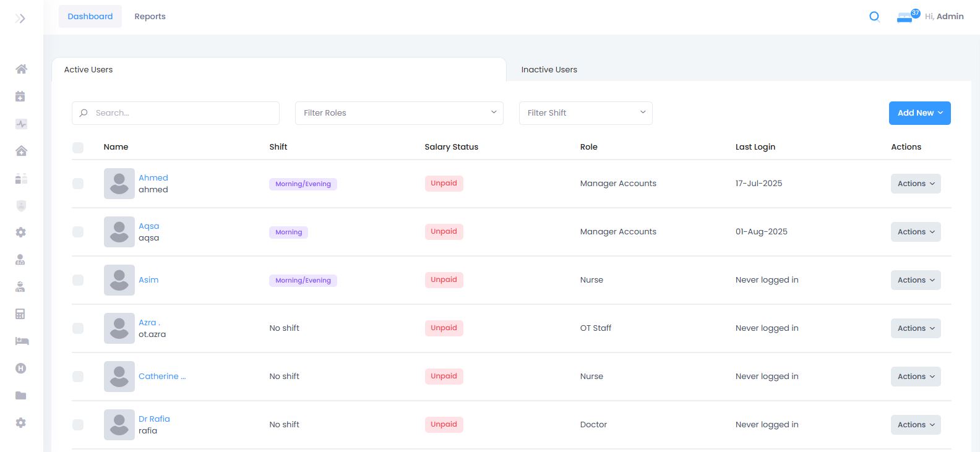Click the Add New button
Image resolution: width=980 pixels, height=452 pixels.
pyautogui.click(x=920, y=113)
